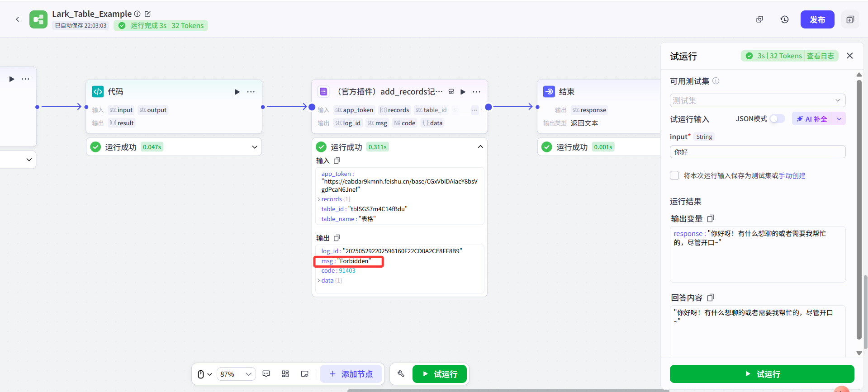The height and width of the screenshot is (392, 868).
Task: Close the 试运行 panel
Action: pos(850,56)
